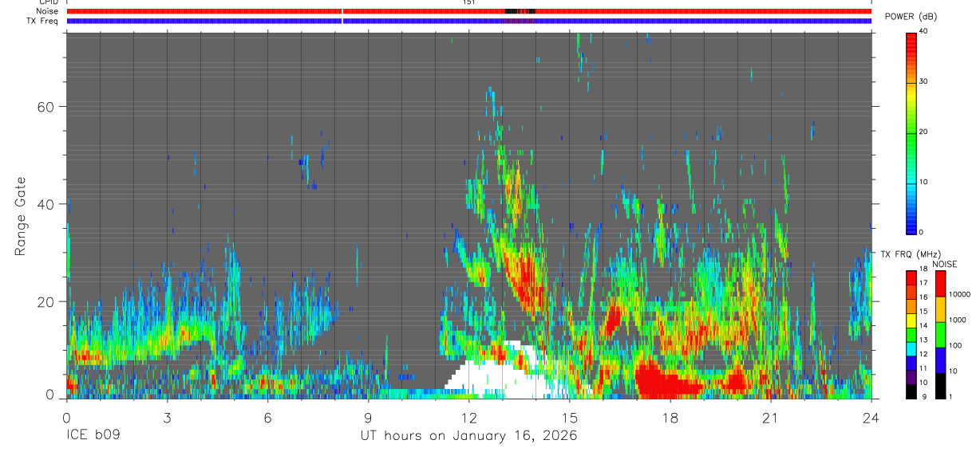
Task: Click the '100' tick on the NOISE legend
Action: 956,345
